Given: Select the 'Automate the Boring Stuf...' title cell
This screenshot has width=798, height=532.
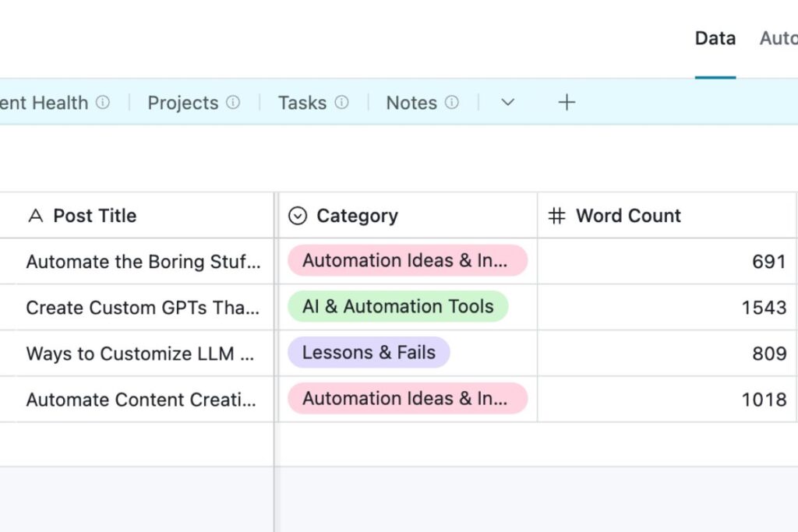Looking at the screenshot, I should 137,262.
